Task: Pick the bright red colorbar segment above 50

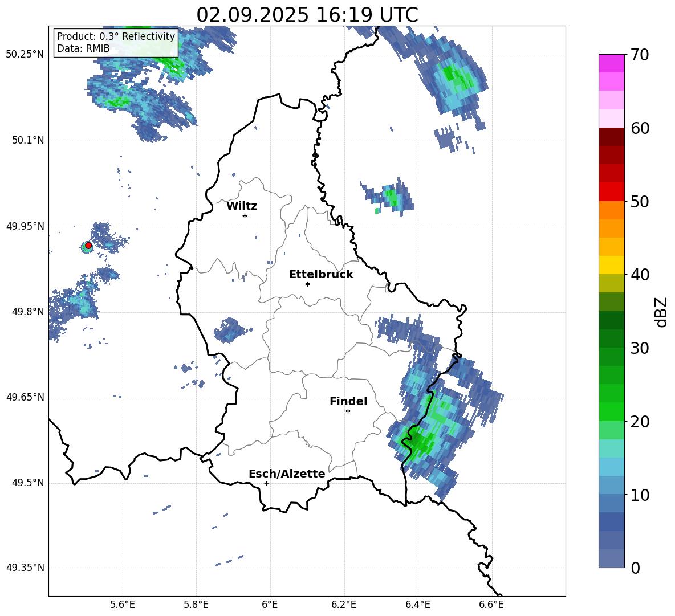Action: (611, 192)
